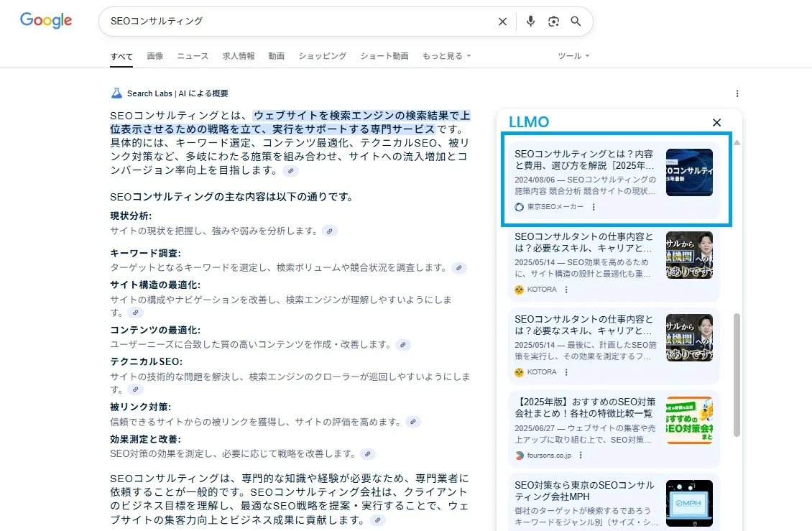Click the テクニカルSEO: heading
This screenshot has width=812, height=531.
147,361
